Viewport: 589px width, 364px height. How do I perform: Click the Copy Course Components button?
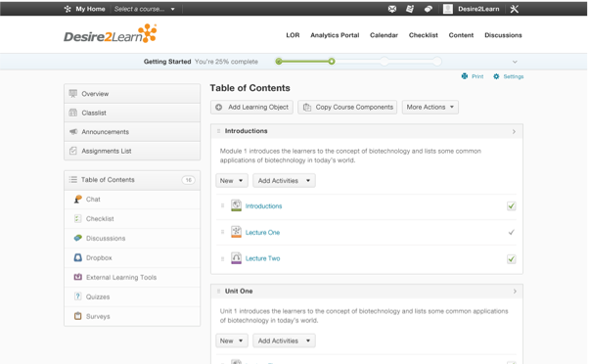point(347,107)
